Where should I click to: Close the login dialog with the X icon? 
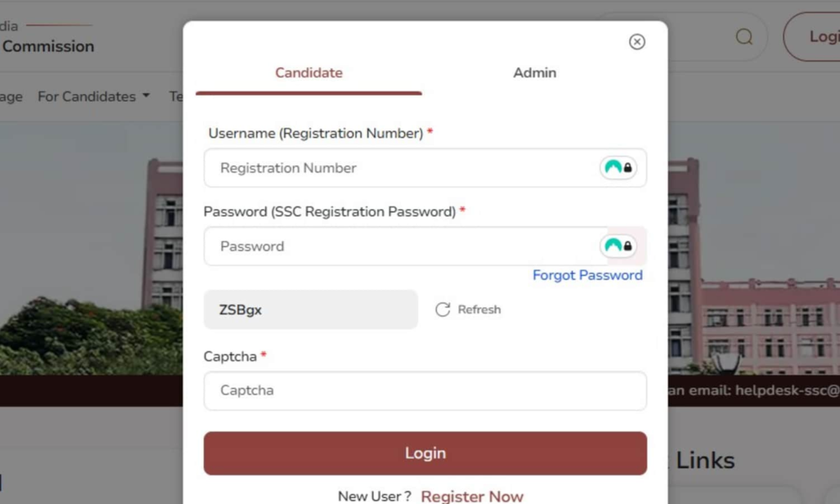coord(637,42)
